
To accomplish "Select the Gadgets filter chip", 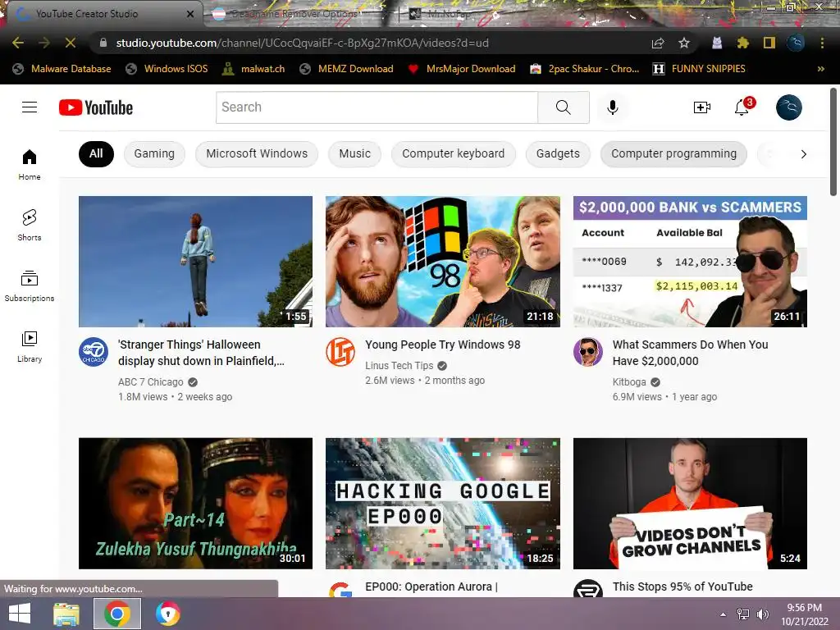I will tap(558, 153).
